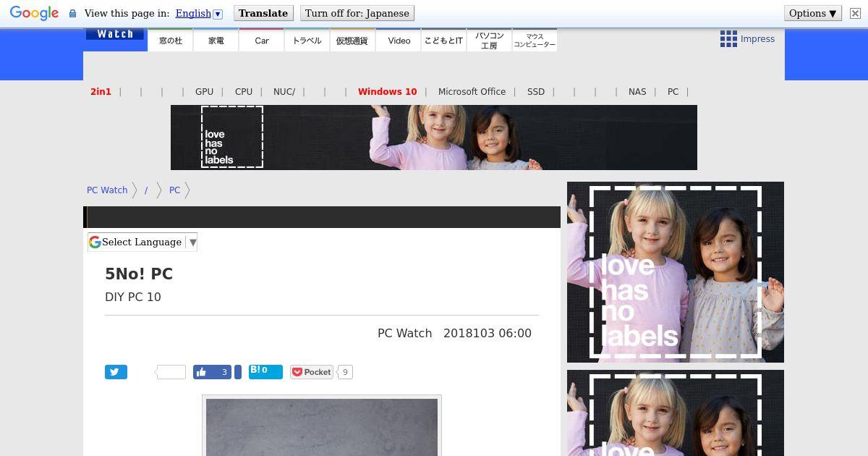
Task: Share the article on Twitter
Action: coord(116,372)
